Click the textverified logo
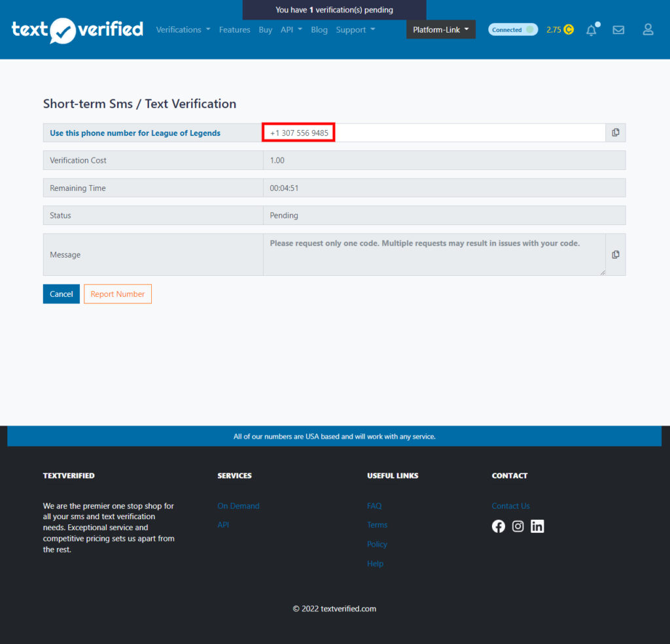This screenshot has height=644, width=670. click(x=77, y=30)
